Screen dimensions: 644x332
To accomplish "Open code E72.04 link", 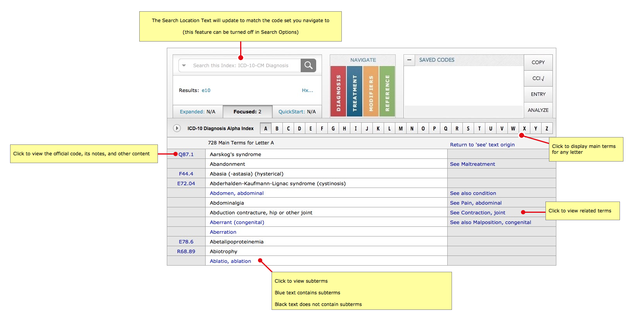I will click(x=186, y=184).
